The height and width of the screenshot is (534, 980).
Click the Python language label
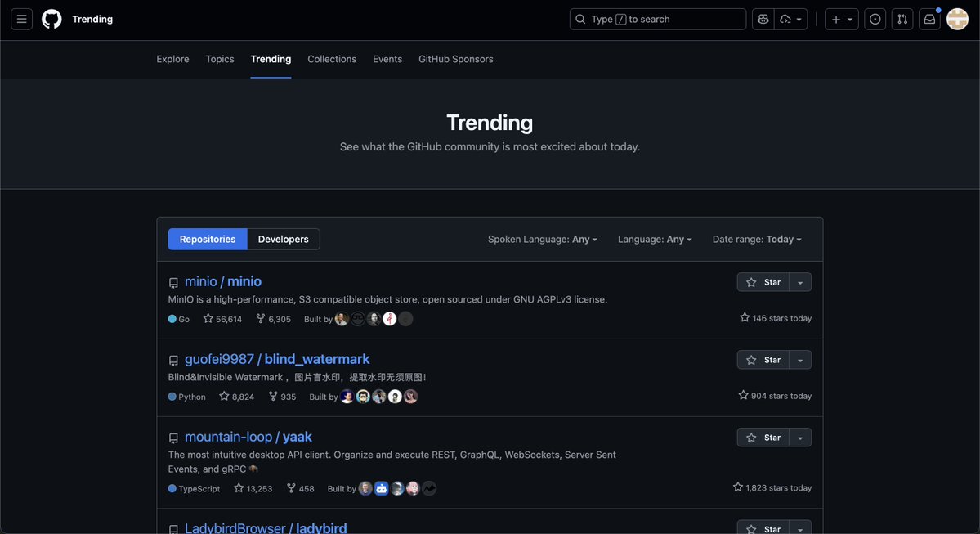[187, 397]
